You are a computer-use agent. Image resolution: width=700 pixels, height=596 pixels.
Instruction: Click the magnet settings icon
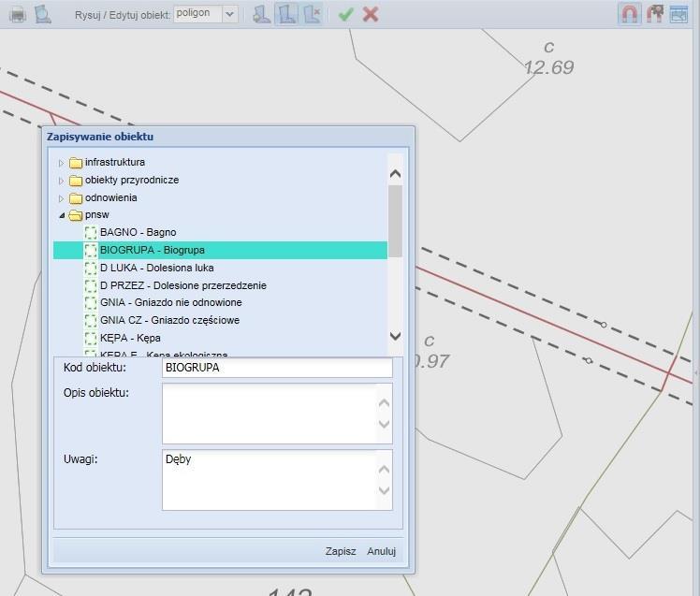[x=655, y=14]
